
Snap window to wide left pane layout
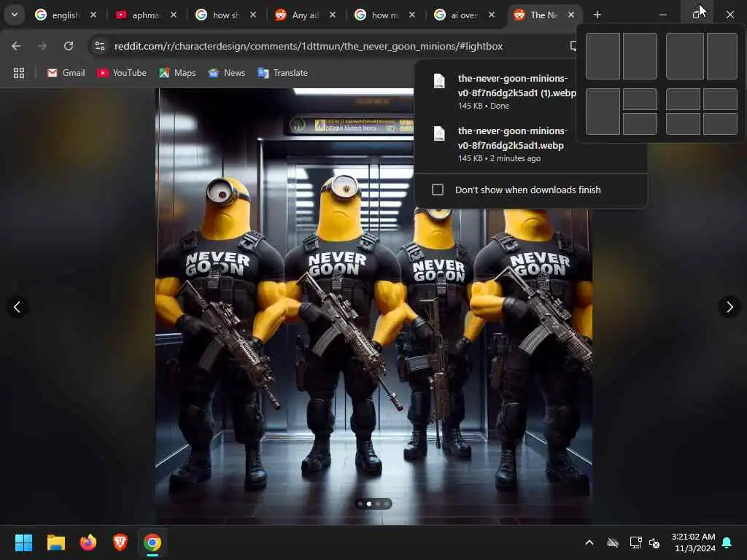click(684, 56)
